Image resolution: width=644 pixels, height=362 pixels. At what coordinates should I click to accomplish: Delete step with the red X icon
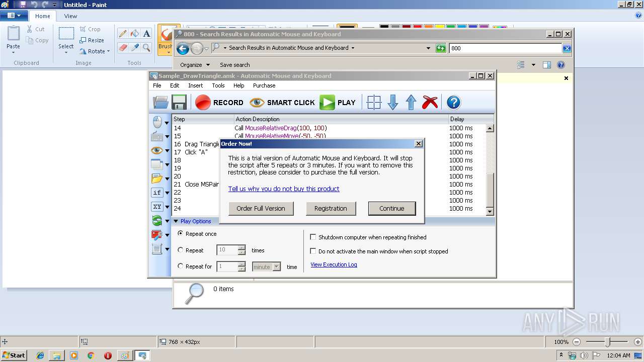pos(430,103)
